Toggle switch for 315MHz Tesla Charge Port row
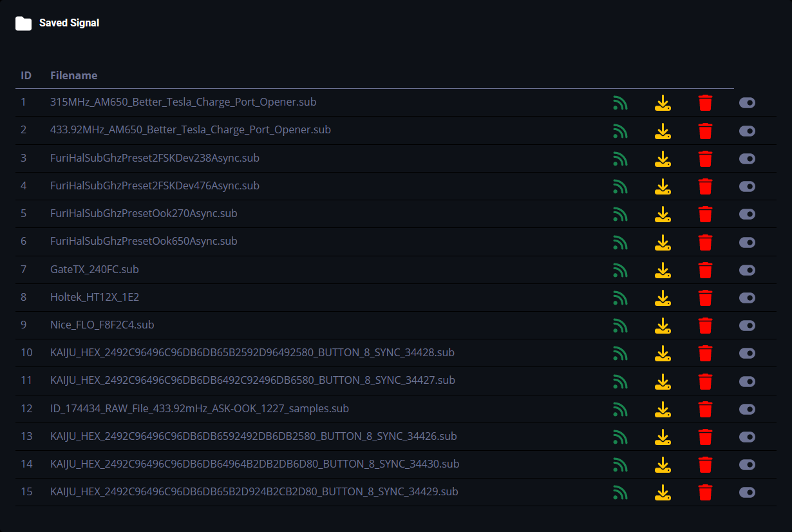Screen dimensions: 792x532 click(747, 103)
